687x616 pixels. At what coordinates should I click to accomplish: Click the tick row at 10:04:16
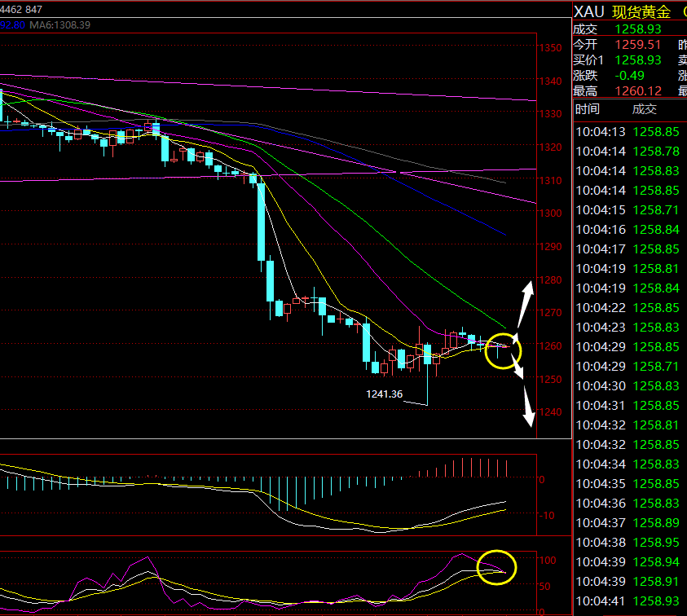(x=628, y=229)
